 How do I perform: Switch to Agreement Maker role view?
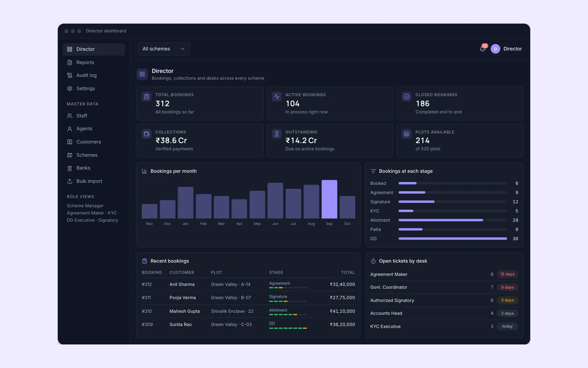(85, 213)
